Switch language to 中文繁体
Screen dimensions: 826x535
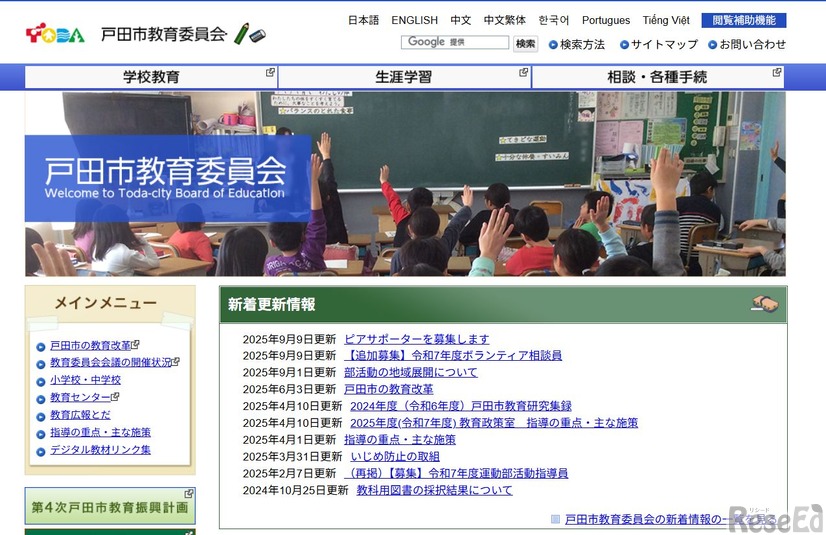pos(505,21)
